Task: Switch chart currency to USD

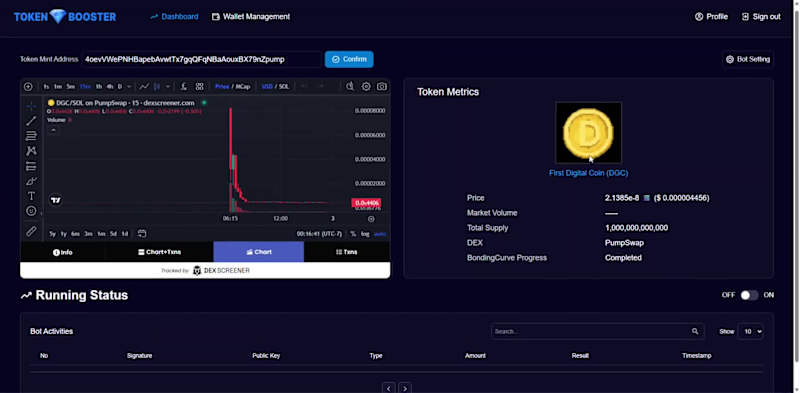Action: click(x=267, y=87)
